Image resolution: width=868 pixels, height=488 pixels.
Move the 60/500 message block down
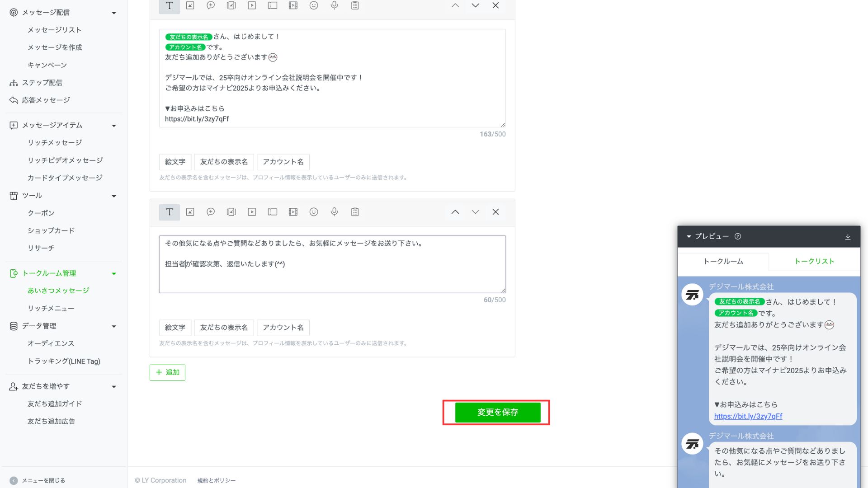pyautogui.click(x=475, y=212)
